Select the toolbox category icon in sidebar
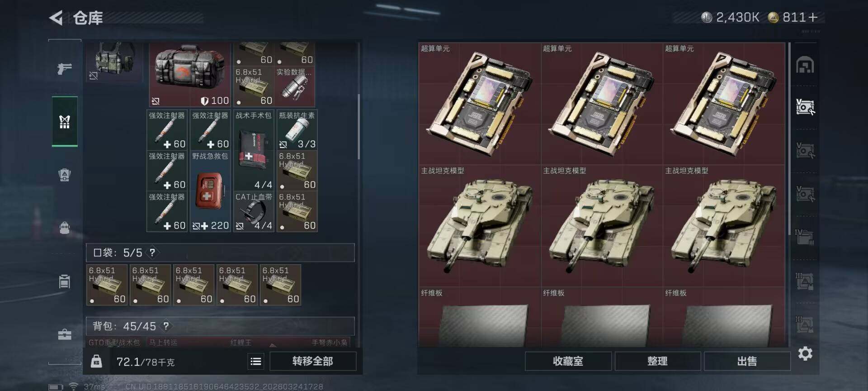 (x=65, y=334)
